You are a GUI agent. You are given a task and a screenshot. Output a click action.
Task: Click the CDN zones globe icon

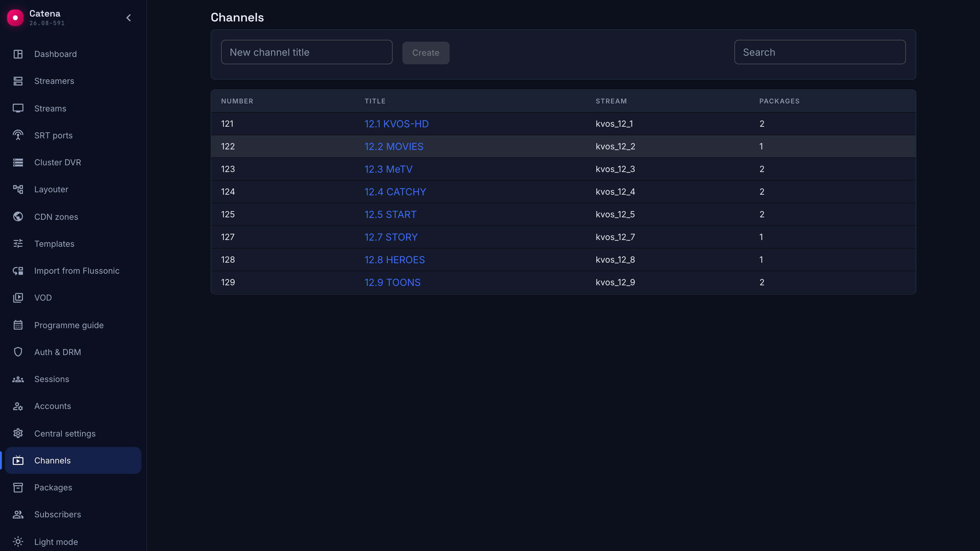[18, 217]
